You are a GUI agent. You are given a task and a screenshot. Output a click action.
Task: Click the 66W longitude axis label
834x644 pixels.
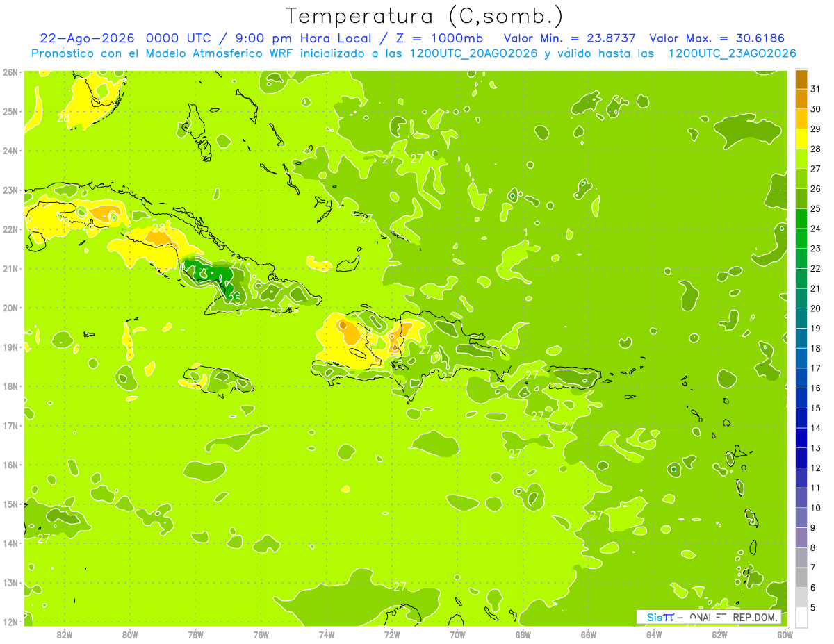click(x=589, y=634)
